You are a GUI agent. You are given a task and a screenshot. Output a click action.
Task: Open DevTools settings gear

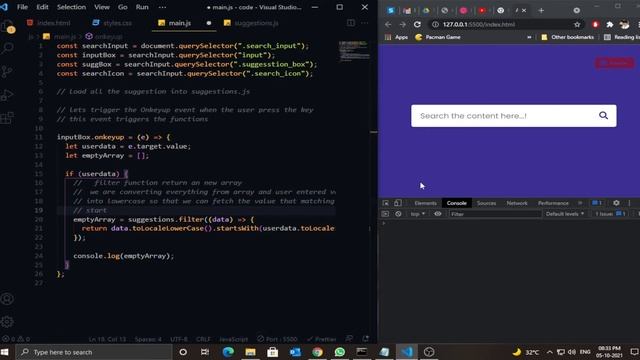pyautogui.click(x=616, y=203)
